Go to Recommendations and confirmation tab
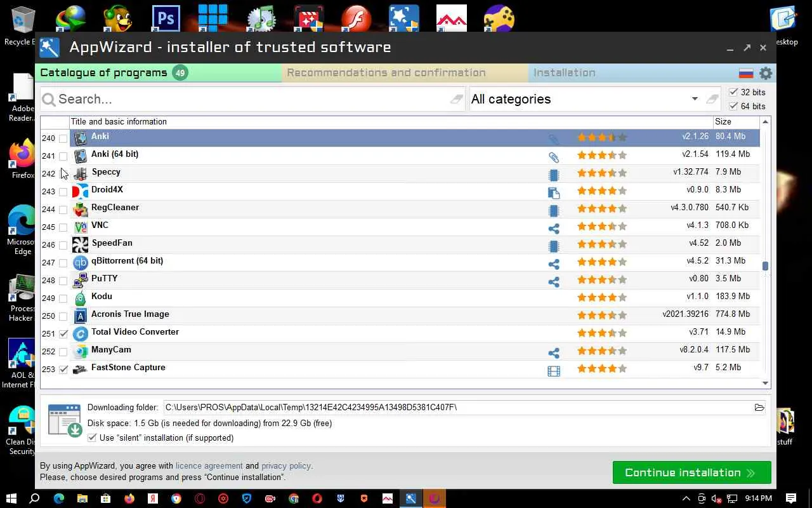The image size is (812, 508). click(405, 73)
